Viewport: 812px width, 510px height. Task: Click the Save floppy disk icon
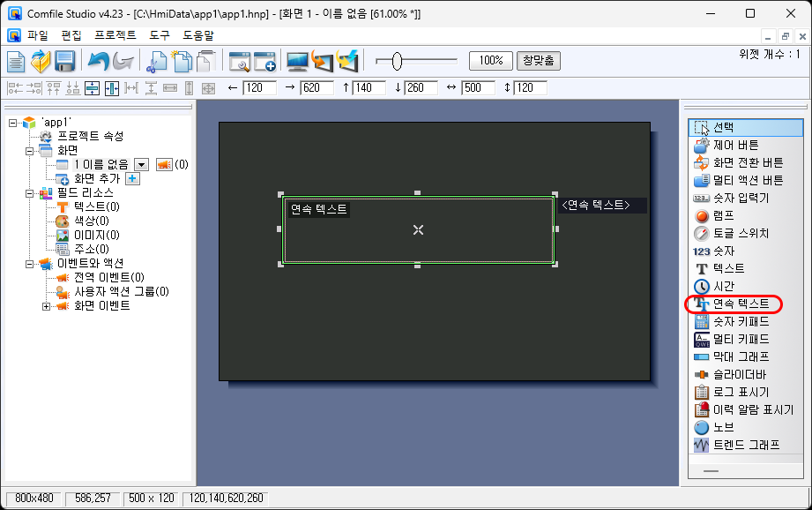point(64,61)
